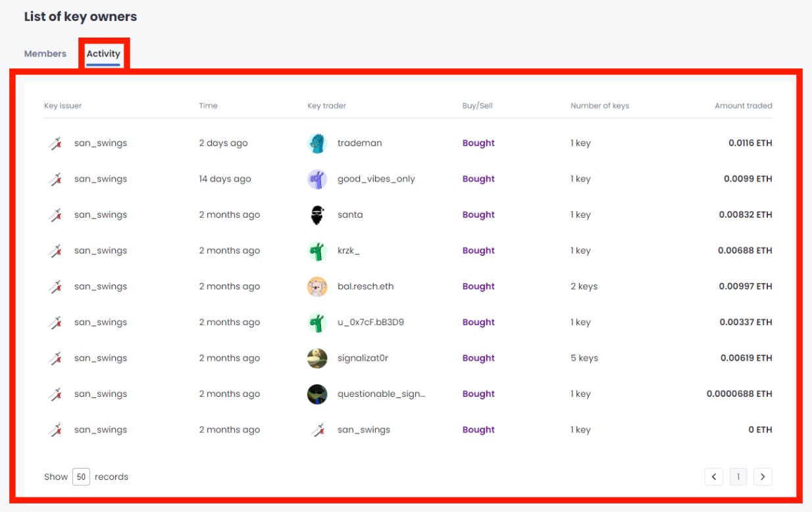
Task: Open krzk_ trader profile name
Action: pos(349,251)
